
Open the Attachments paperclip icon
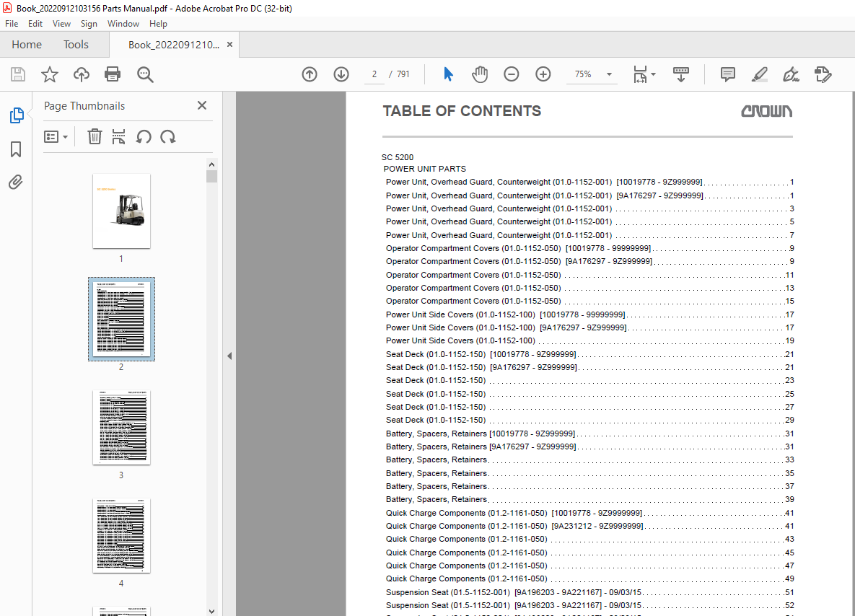[x=16, y=182]
